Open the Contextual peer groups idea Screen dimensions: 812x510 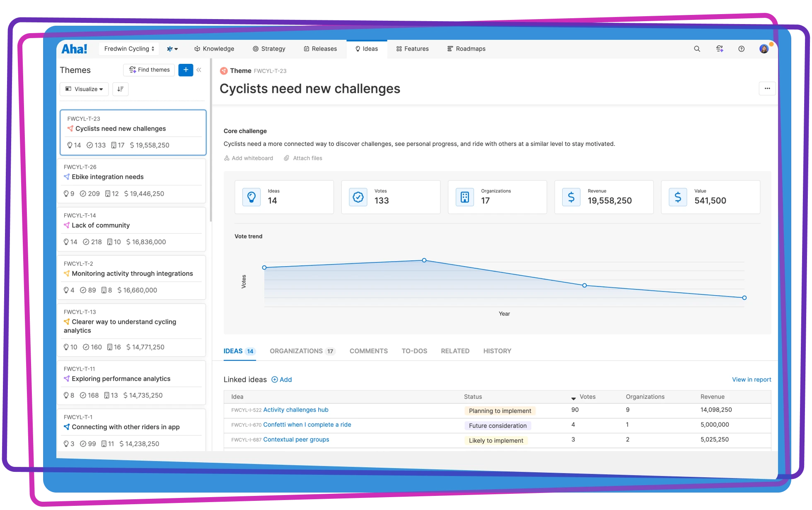coord(296,440)
